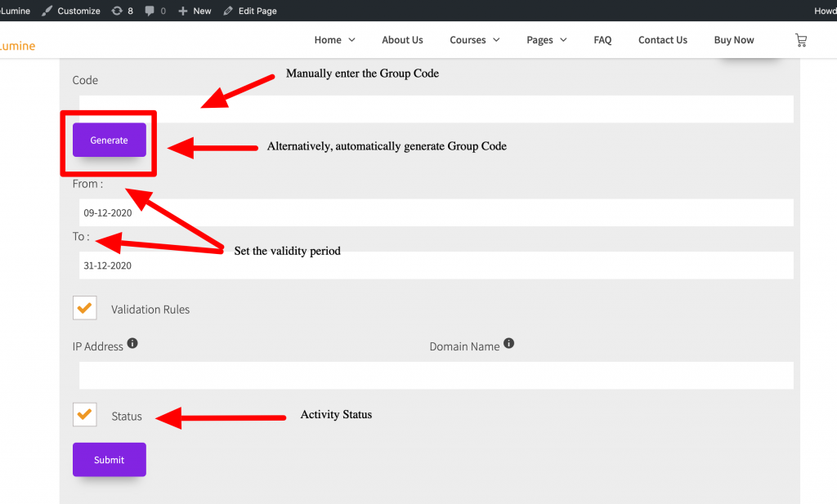Uncheck the Status checkbox

pyautogui.click(x=84, y=415)
